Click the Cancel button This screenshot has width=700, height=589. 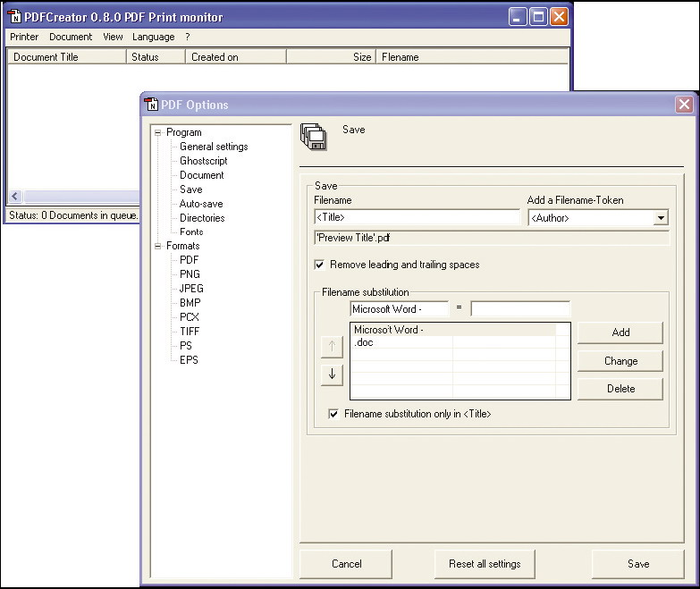pyautogui.click(x=346, y=564)
